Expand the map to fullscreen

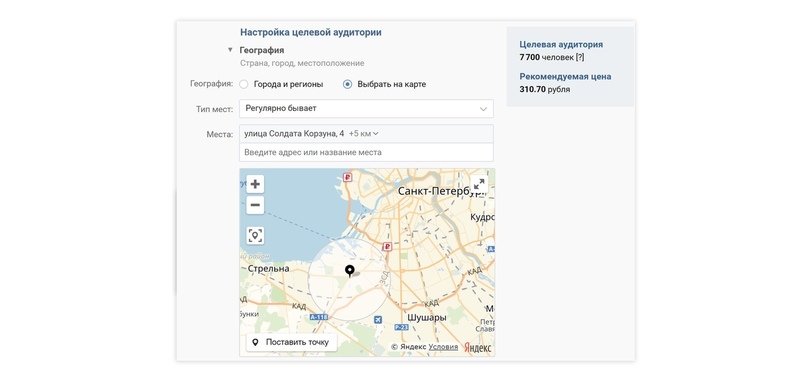click(479, 184)
